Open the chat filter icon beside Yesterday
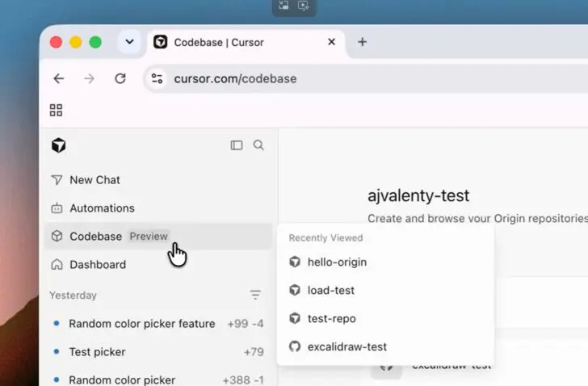The width and height of the screenshot is (588, 386). tap(255, 295)
